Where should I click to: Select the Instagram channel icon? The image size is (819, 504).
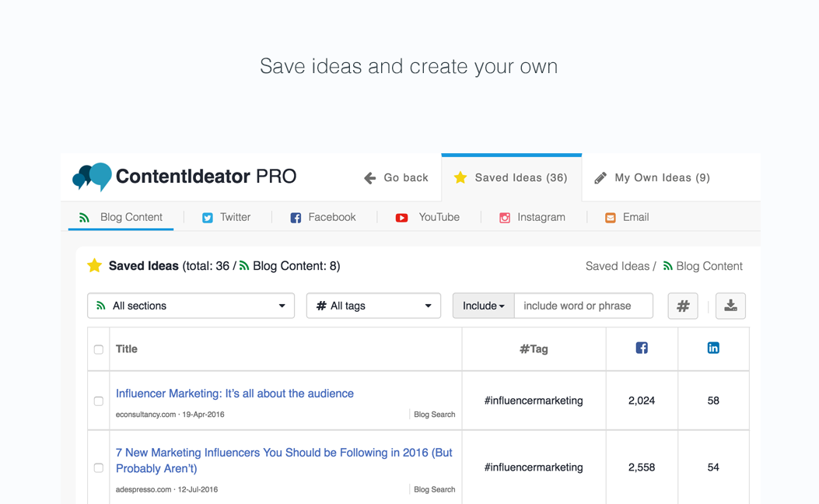505,217
